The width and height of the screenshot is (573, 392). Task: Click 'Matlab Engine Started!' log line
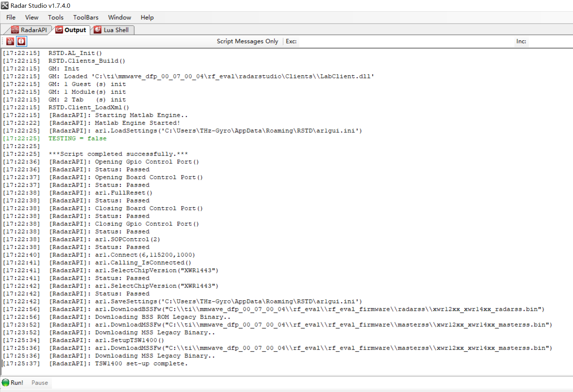pos(137,123)
